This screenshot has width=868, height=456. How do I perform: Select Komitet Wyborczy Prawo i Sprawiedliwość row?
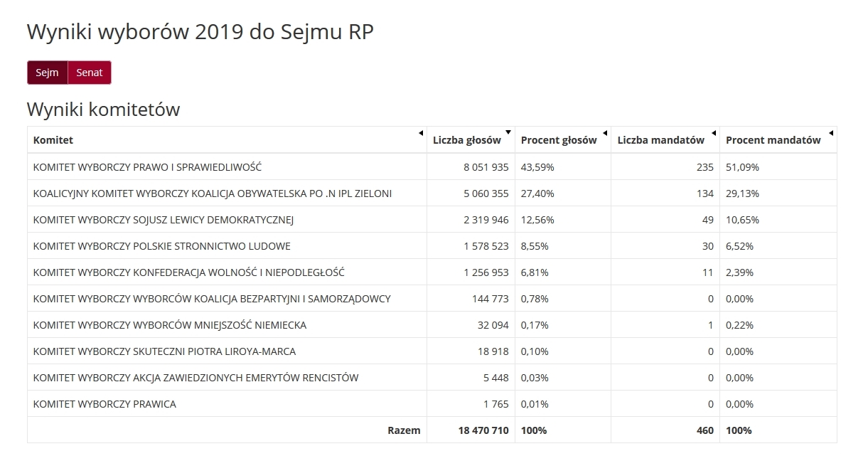pos(147,167)
